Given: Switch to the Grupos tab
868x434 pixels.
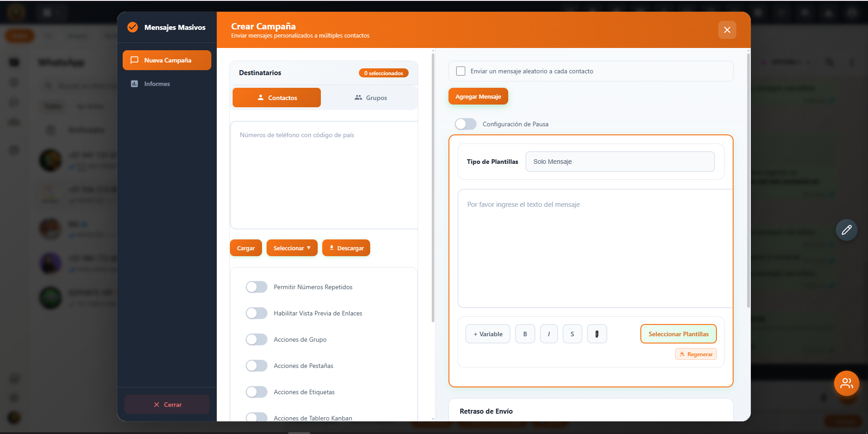Looking at the screenshot, I should [x=371, y=98].
